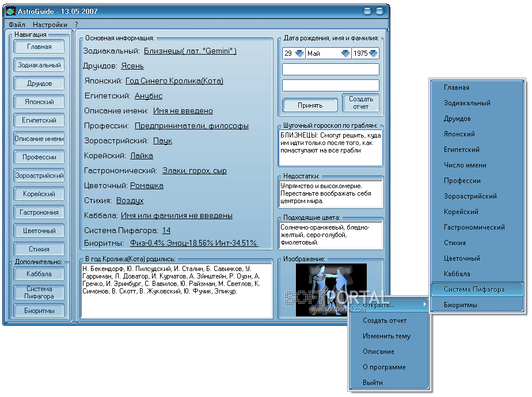Select Корейский in the Открыть submenu
This screenshot has height=397, width=532.
pos(477,212)
